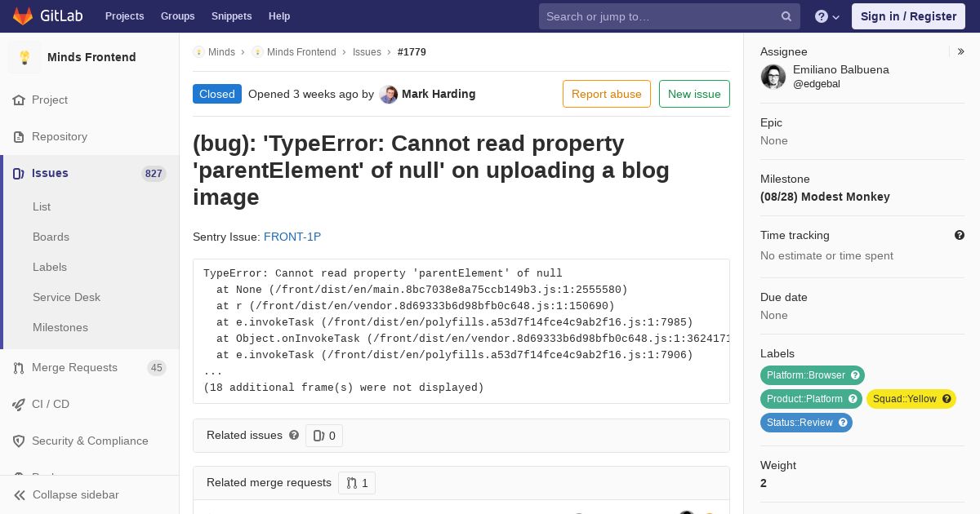Open Security & Compliance in sidebar
Image resolution: width=980 pixels, height=514 pixels.
click(90, 441)
